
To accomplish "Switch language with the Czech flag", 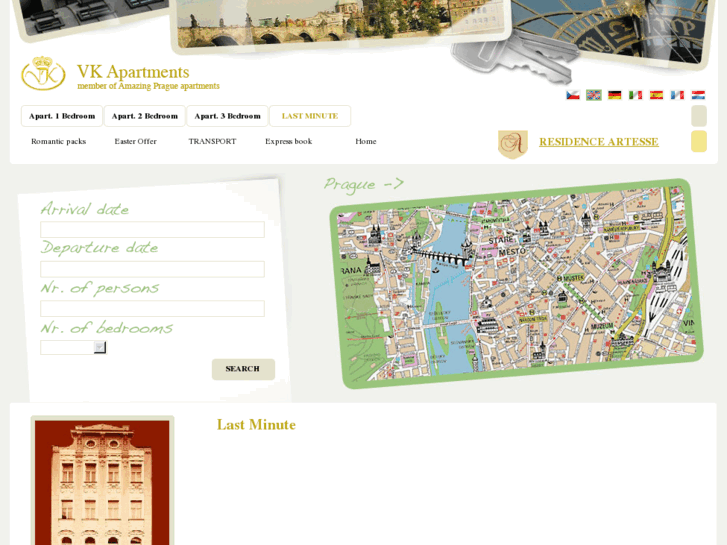I will [573, 95].
